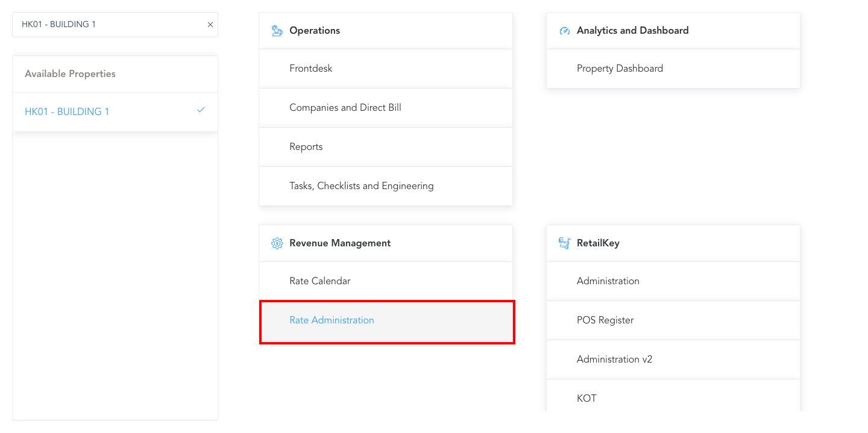Open the Property Dashboard
This screenshot has height=433, width=868.
pyautogui.click(x=620, y=68)
